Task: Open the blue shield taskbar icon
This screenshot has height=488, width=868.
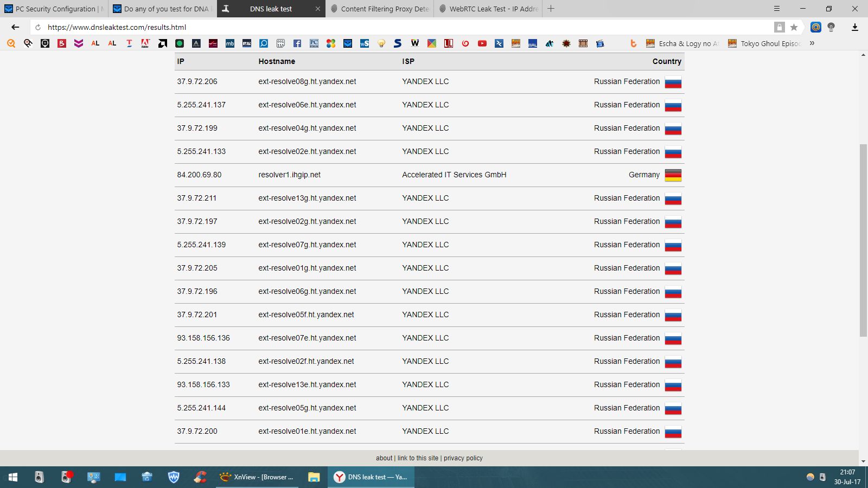Action: point(174,477)
